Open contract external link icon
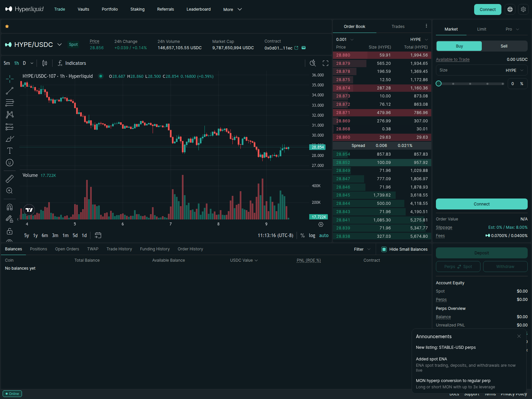 click(296, 48)
